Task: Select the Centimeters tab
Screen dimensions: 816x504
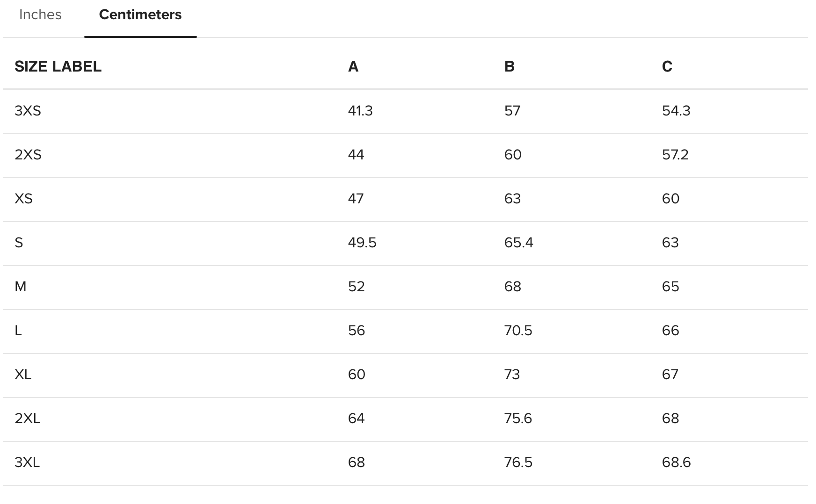Action: pos(140,15)
